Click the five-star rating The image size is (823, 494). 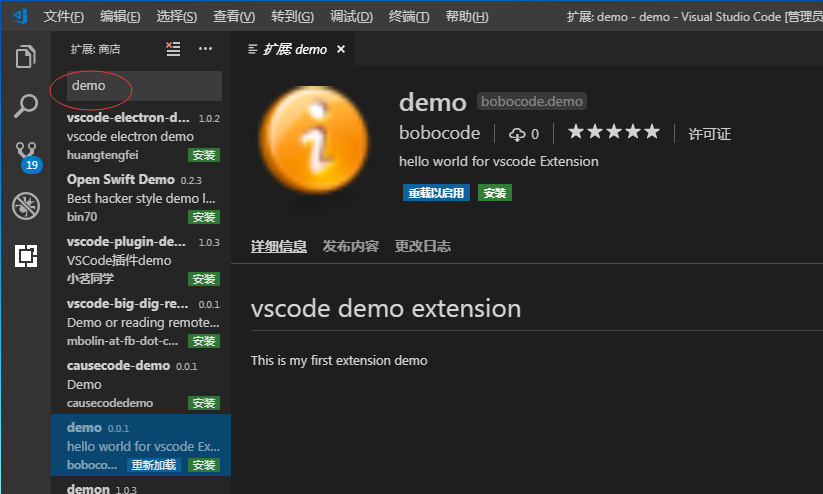(x=614, y=132)
